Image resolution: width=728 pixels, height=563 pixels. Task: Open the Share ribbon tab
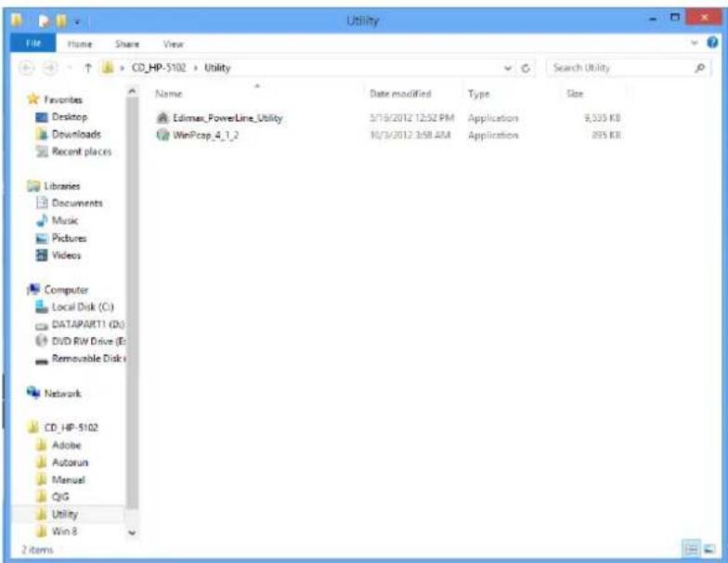point(127,45)
